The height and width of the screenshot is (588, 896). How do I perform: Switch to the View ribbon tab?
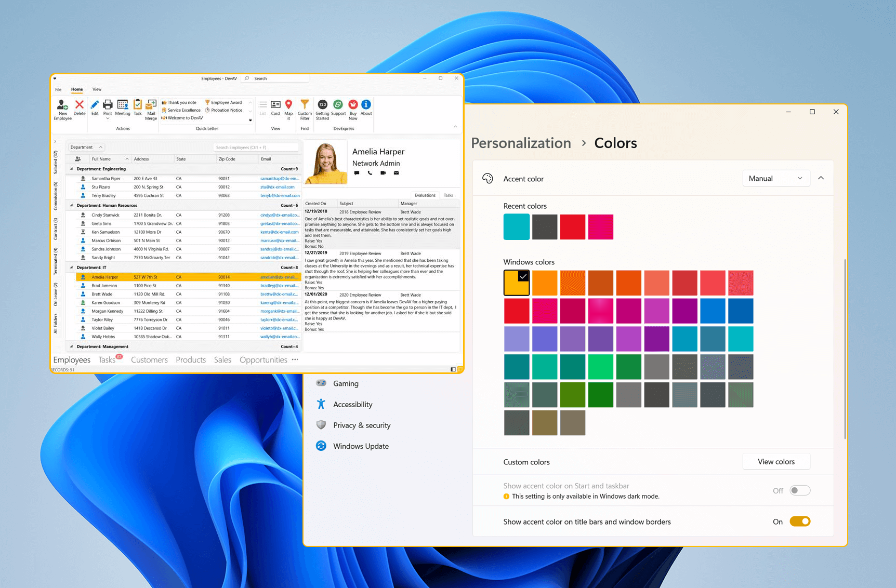(97, 89)
